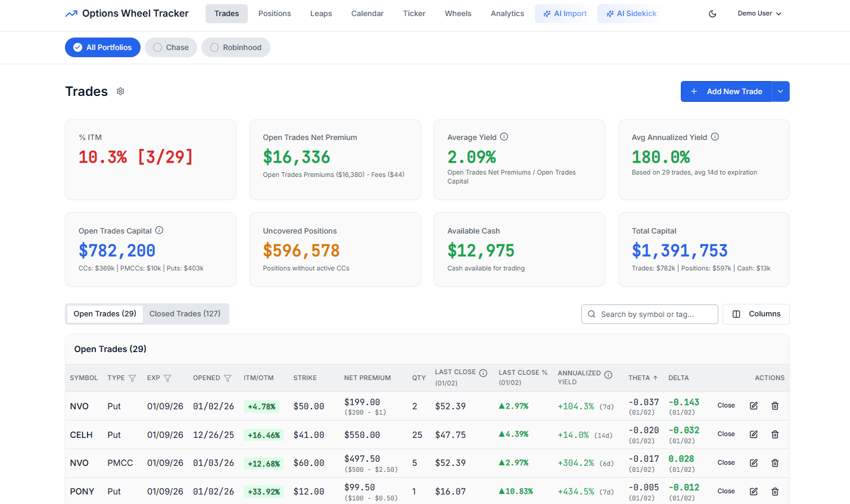The width and height of the screenshot is (850, 504).
Task: Switch to the Analytics navigation tab
Action: (507, 13)
